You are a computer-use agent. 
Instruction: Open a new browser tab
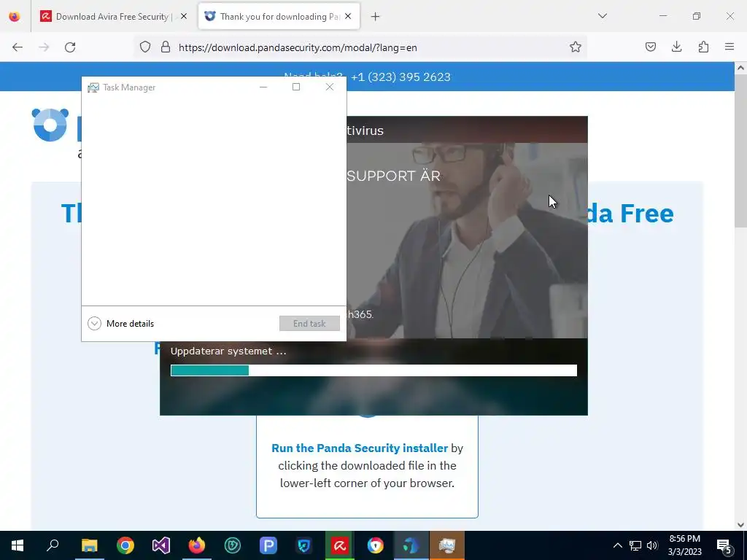click(x=376, y=17)
